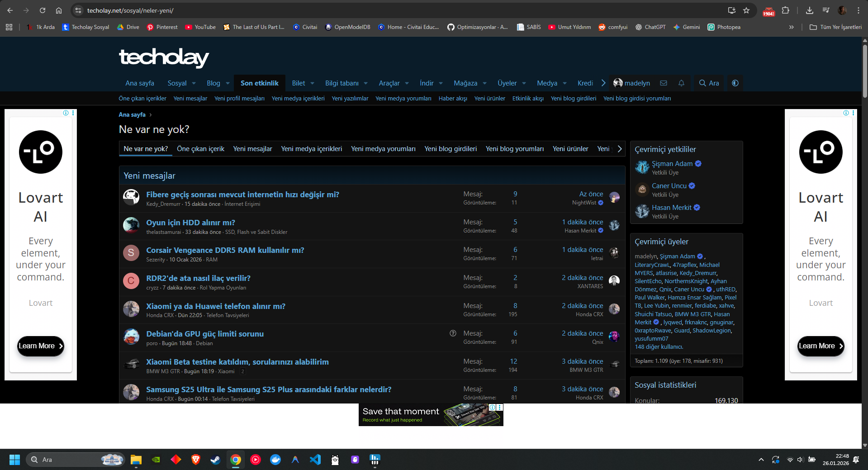Open the Corsair Vengeance DDR5 RAM thread
This screenshot has height=470, width=868.
point(225,250)
